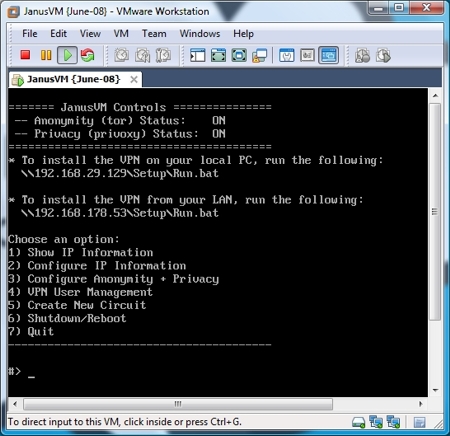
Task: Open the Team menu
Action: 154,34
